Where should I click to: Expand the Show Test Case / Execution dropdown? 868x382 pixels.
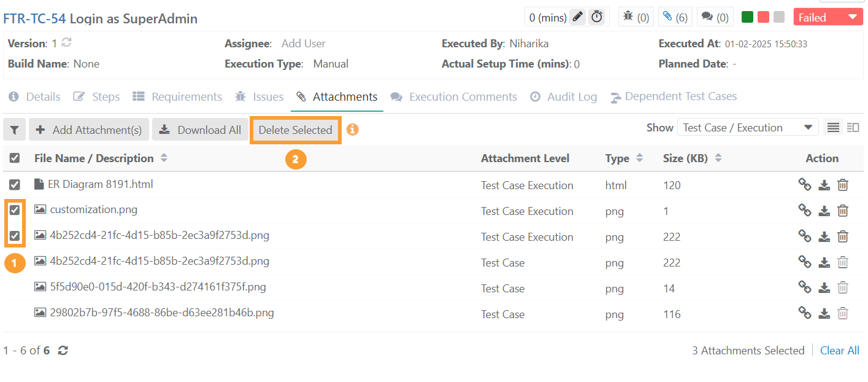[747, 128]
